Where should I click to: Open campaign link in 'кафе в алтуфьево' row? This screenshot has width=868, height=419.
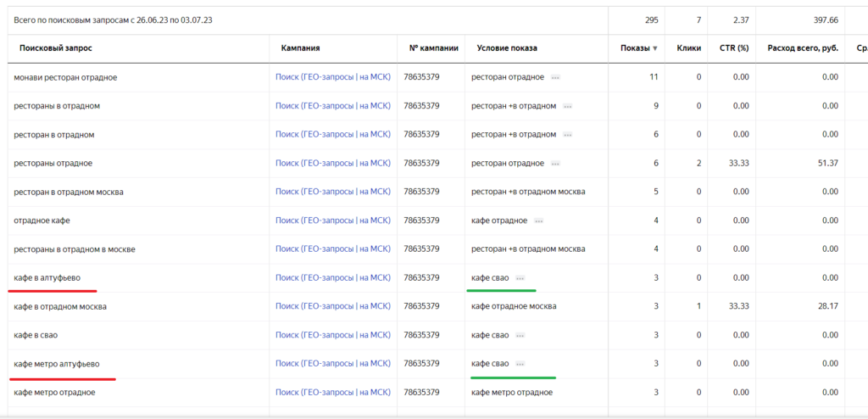(332, 277)
